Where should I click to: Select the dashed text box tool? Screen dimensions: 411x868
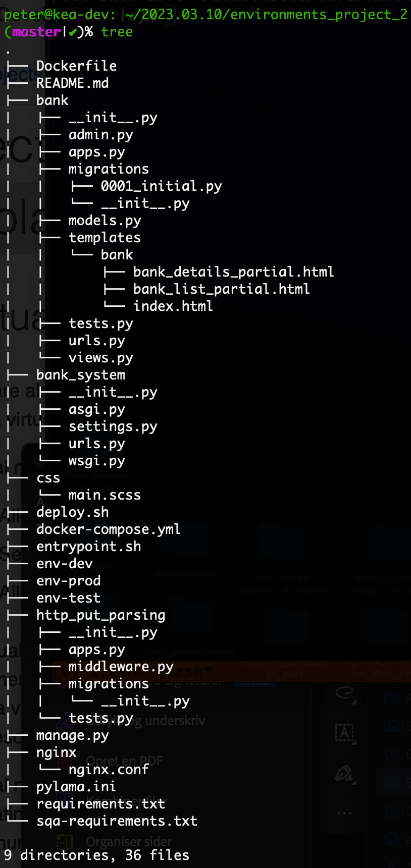click(345, 732)
